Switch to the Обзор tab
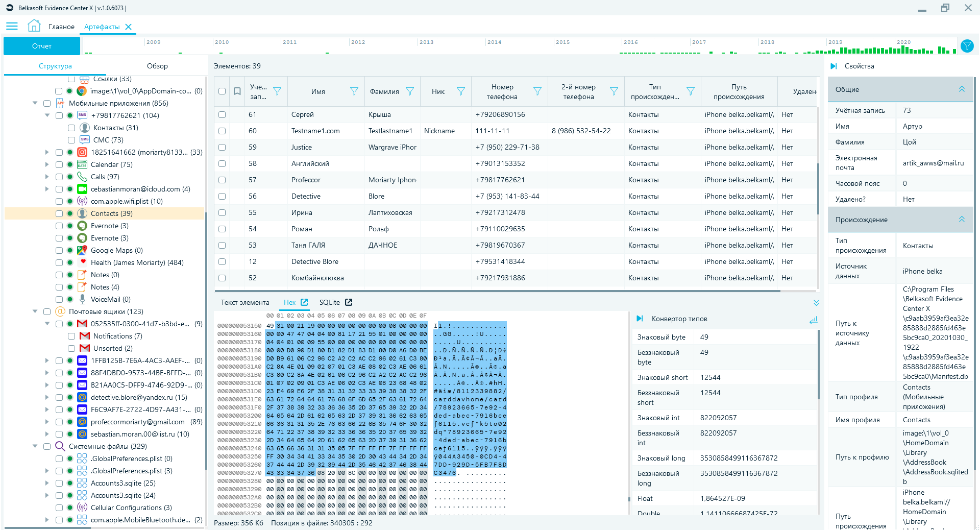 [x=157, y=66]
